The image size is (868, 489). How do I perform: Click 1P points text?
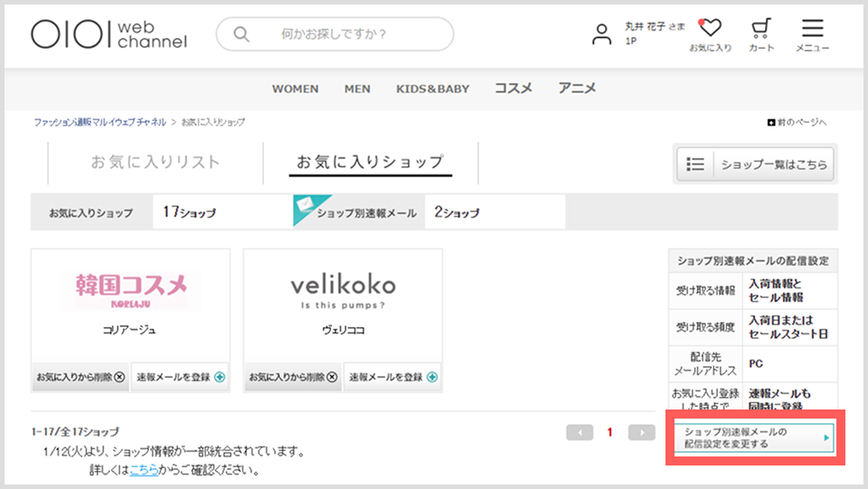[631, 42]
